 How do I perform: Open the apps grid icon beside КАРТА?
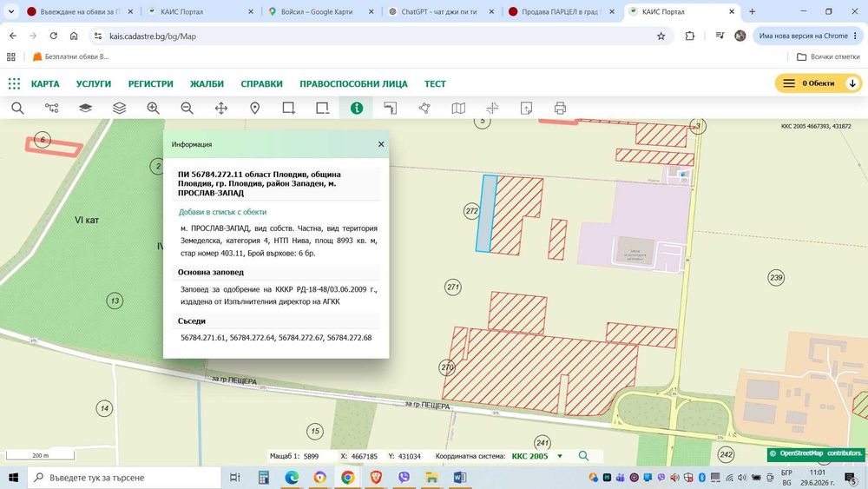point(15,83)
